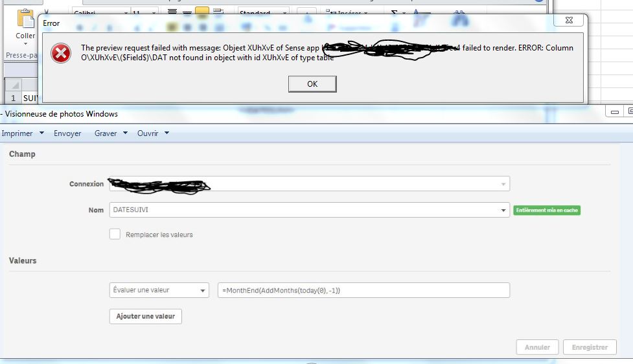Click the Error dialog title text
633x364 pixels.
click(51, 23)
